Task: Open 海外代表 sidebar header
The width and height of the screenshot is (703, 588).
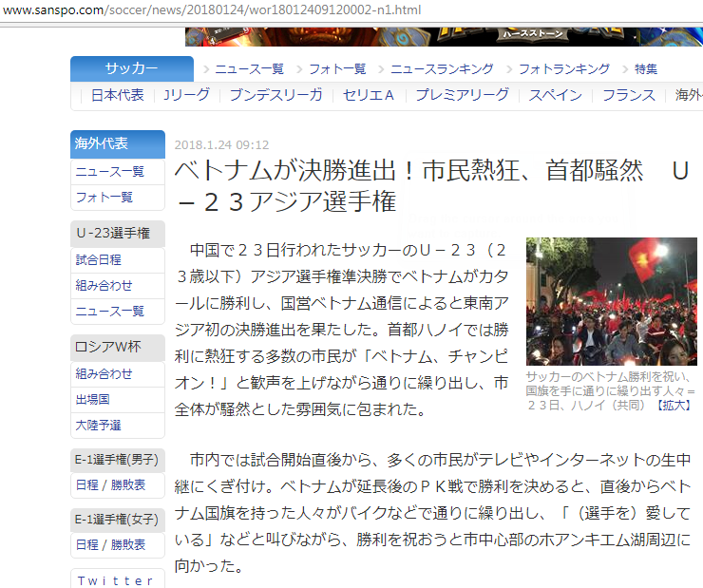Action: coord(118,143)
